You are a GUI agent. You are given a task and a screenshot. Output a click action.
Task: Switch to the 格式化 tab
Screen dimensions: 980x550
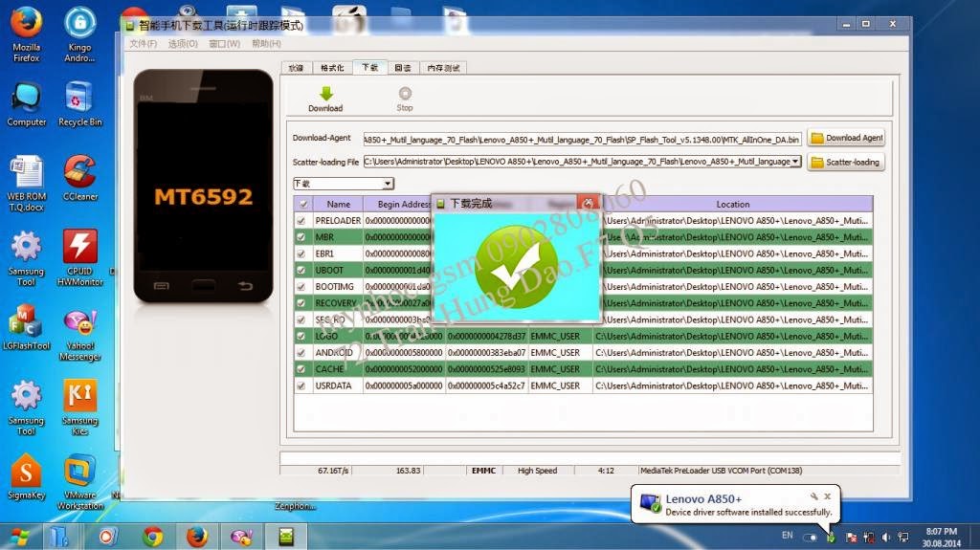tap(332, 68)
